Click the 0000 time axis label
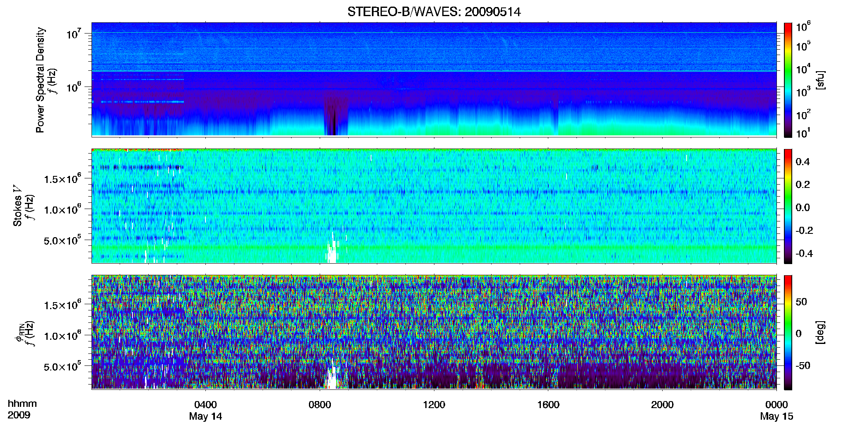This screenshot has height=447, width=868. tap(776, 405)
